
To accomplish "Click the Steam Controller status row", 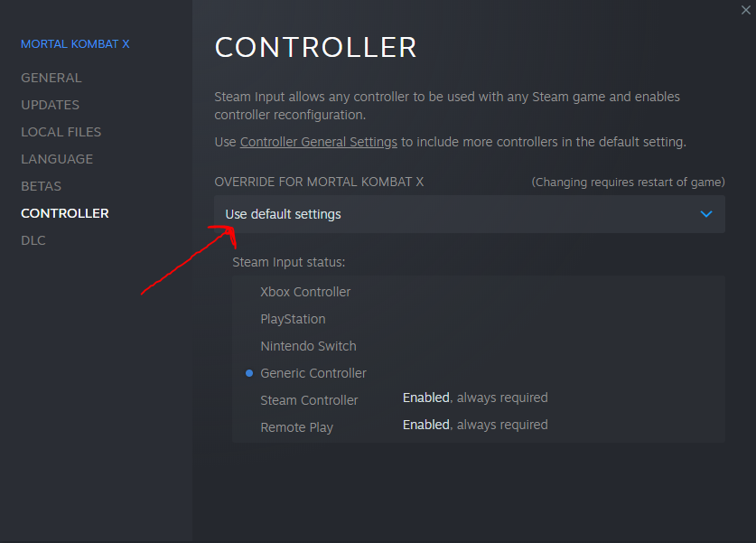I will (479, 400).
